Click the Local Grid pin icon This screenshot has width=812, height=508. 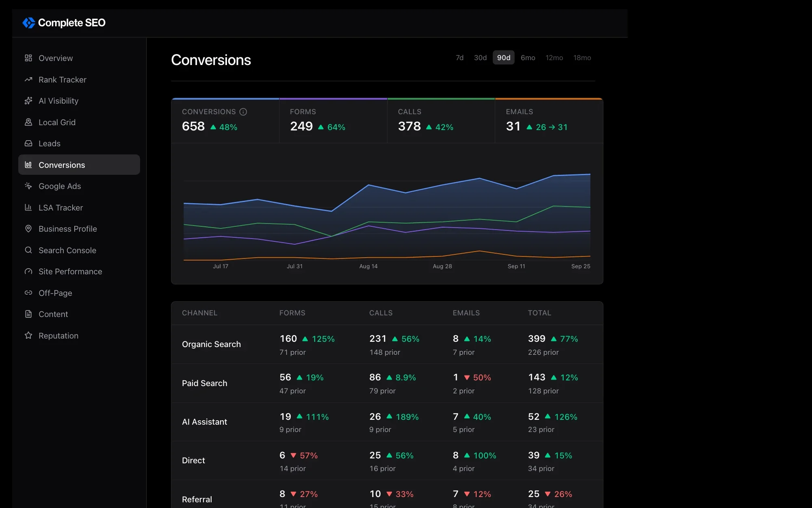click(28, 122)
